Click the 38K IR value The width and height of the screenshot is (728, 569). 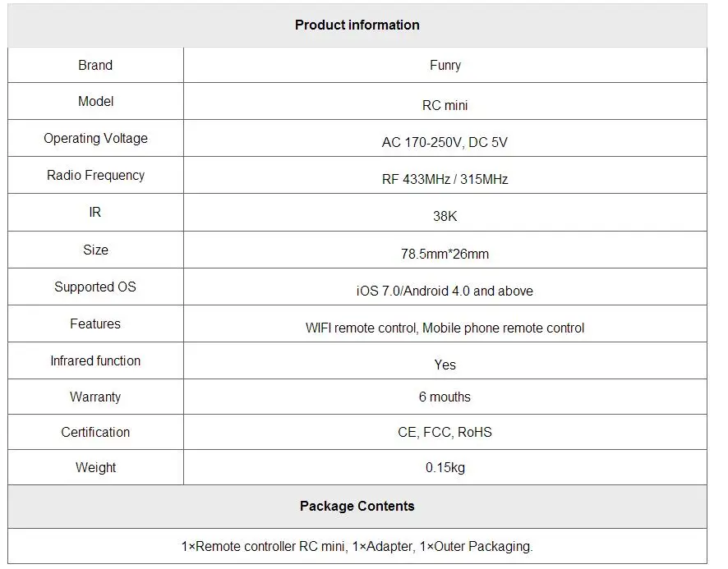pos(445,216)
